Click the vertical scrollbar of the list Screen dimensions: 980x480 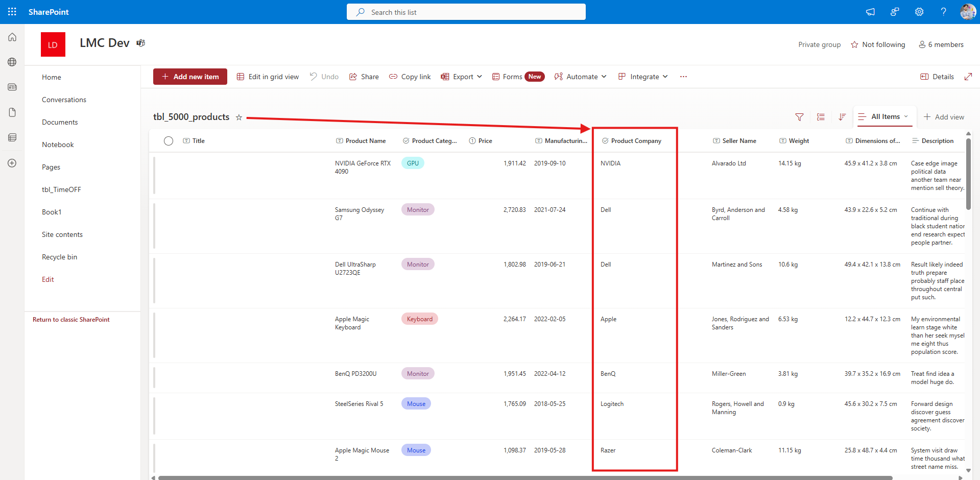point(968,174)
